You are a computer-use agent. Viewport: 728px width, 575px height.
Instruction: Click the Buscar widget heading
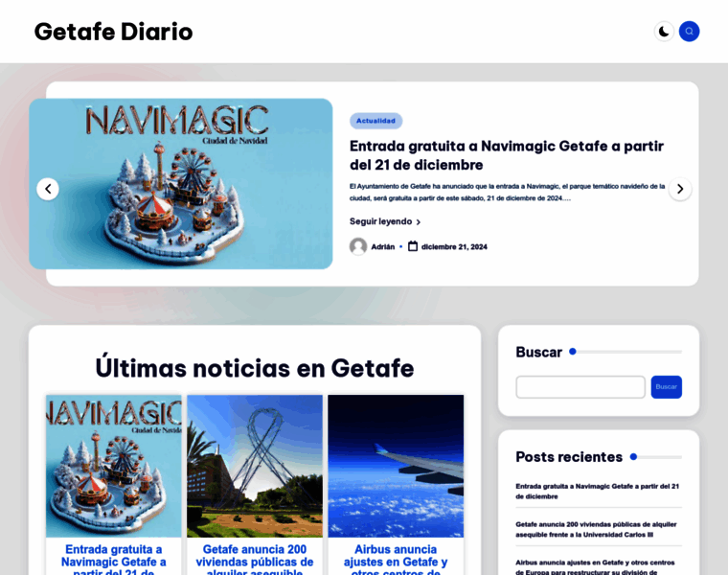pyautogui.click(x=538, y=352)
